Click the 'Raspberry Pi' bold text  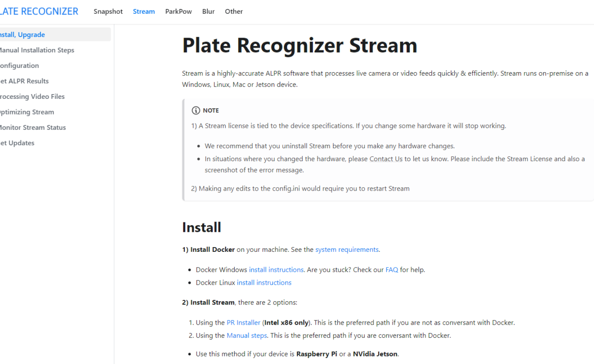coord(316,354)
